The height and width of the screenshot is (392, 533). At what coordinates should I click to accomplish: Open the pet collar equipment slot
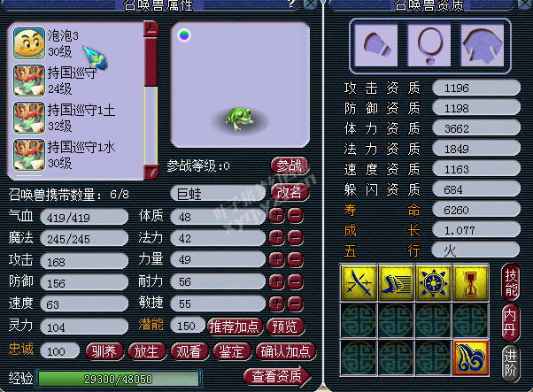(x=430, y=44)
